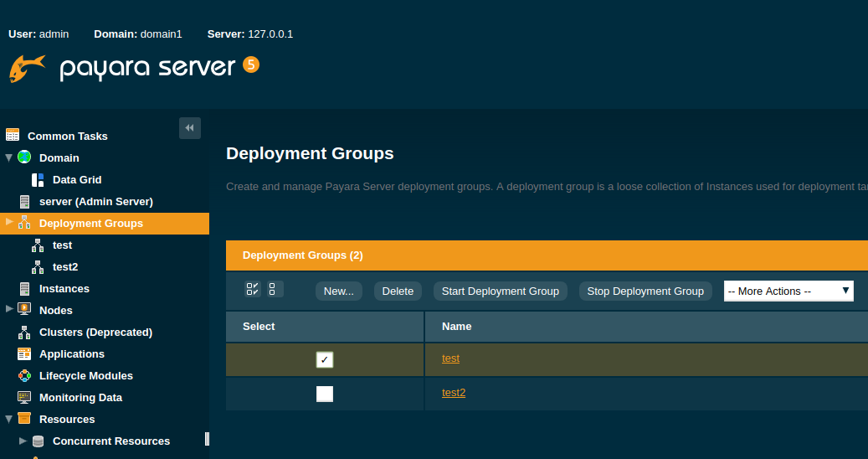
Task: Click Stop Deployment Group button
Action: [x=645, y=291]
